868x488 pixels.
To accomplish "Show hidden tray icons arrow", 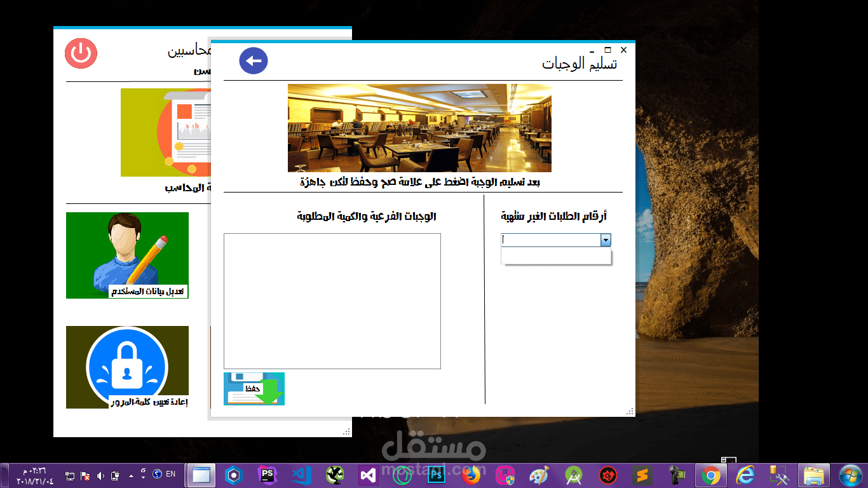I will point(131,475).
